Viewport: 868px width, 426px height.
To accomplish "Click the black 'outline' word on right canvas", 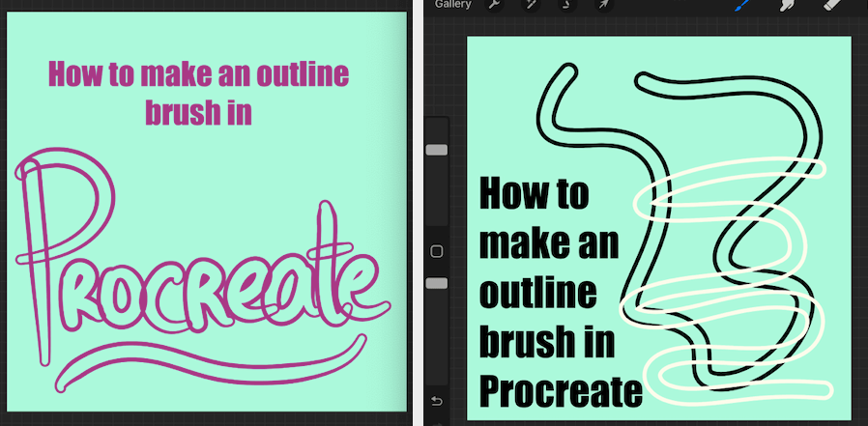I will coord(538,294).
